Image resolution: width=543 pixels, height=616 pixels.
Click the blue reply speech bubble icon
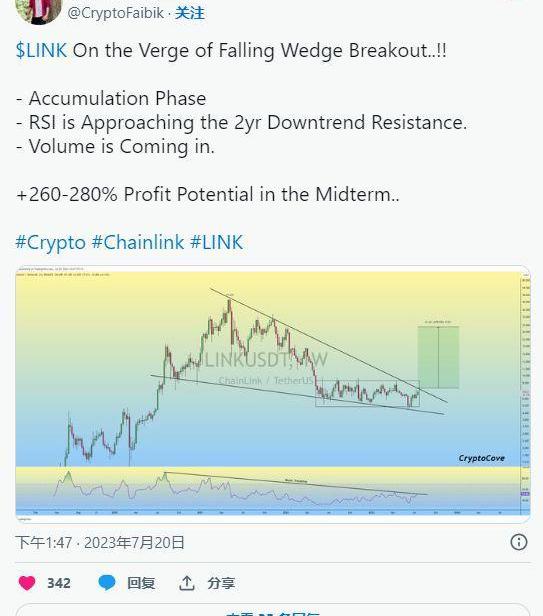pyautogui.click(x=106, y=583)
